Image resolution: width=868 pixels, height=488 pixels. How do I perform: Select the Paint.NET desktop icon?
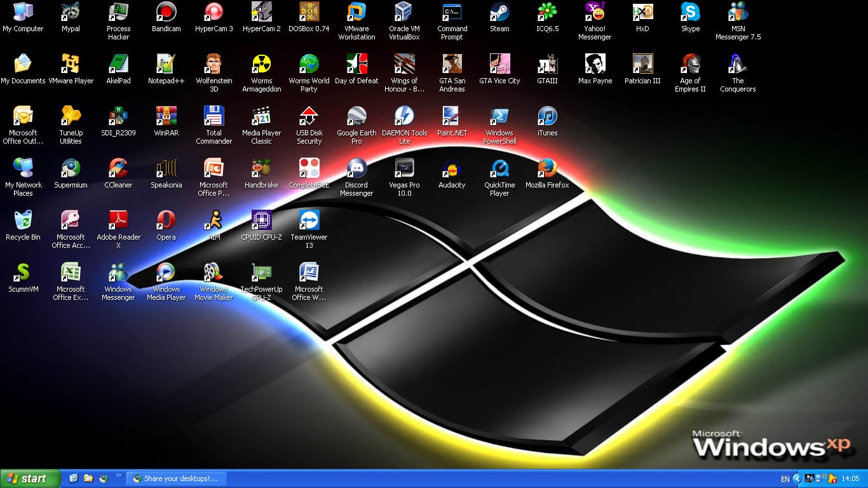(x=452, y=116)
